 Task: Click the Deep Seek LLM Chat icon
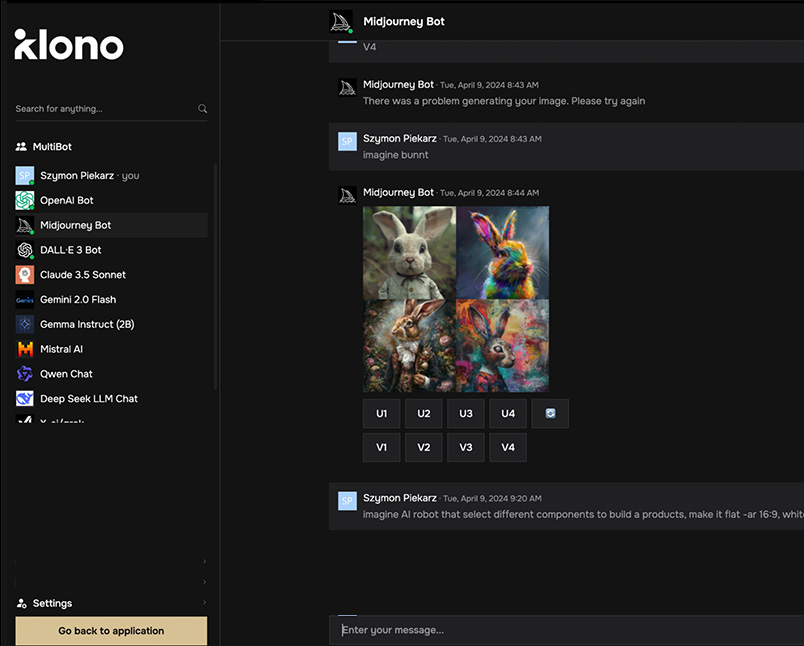pos(25,398)
